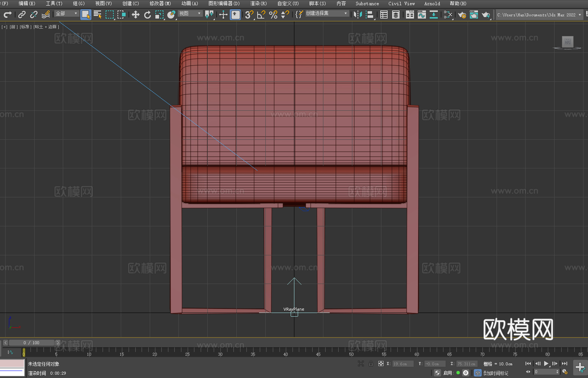
Task: Click the time slider 0 / 100 handle
Action: coord(32,343)
